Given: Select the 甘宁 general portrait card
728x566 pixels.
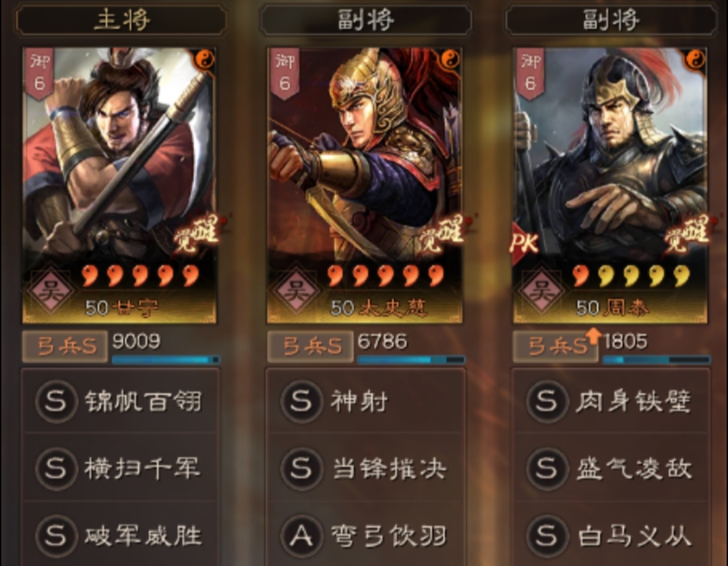Looking at the screenshot, I should (119, 185).
